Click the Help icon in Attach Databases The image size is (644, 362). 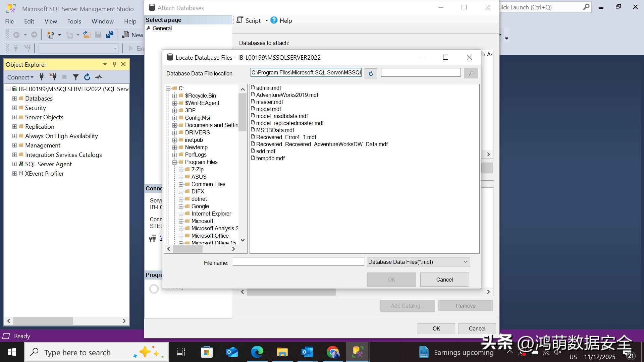274,20
